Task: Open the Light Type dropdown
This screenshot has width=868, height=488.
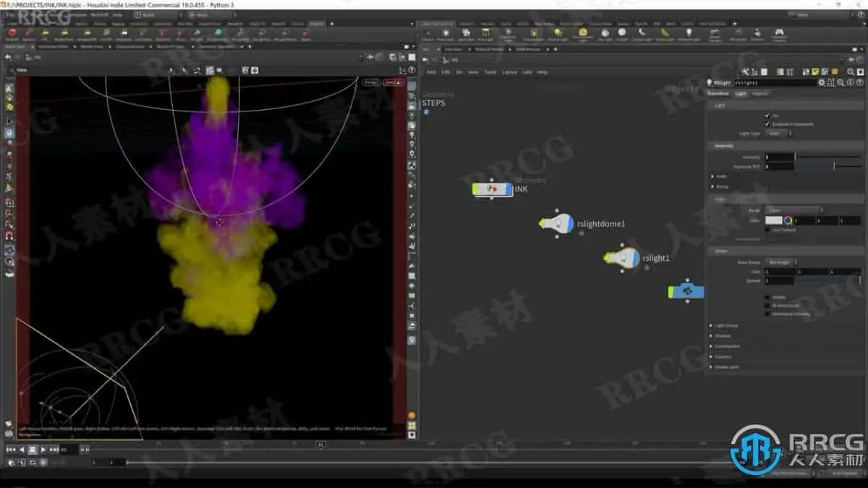Action: (778, 133)
